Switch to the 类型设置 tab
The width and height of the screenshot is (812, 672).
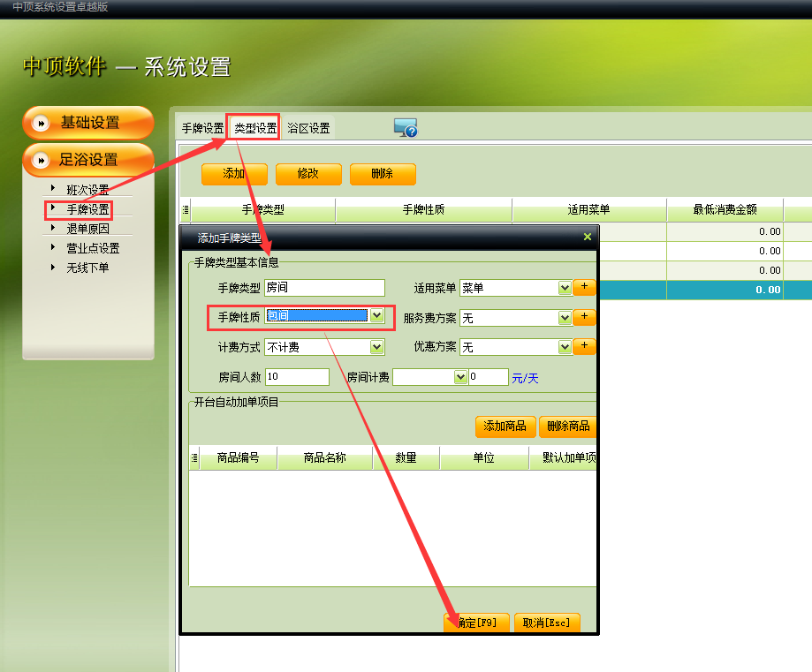click(x=254, y=127)
